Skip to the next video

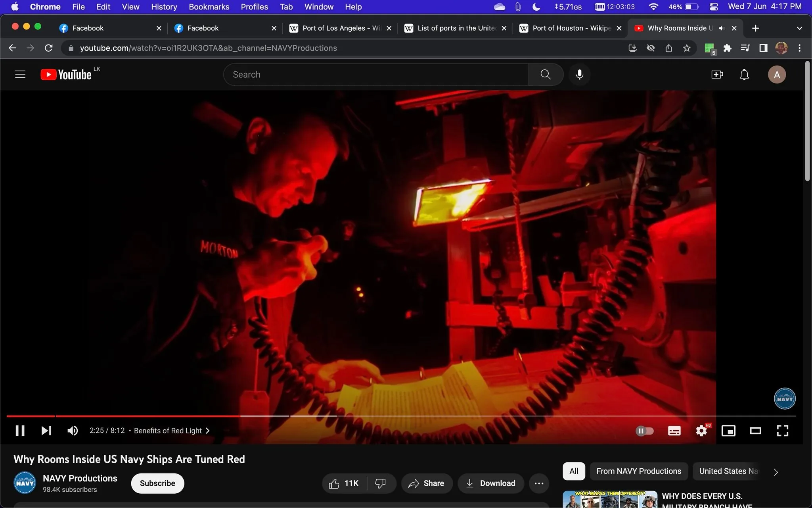point(46,431)
